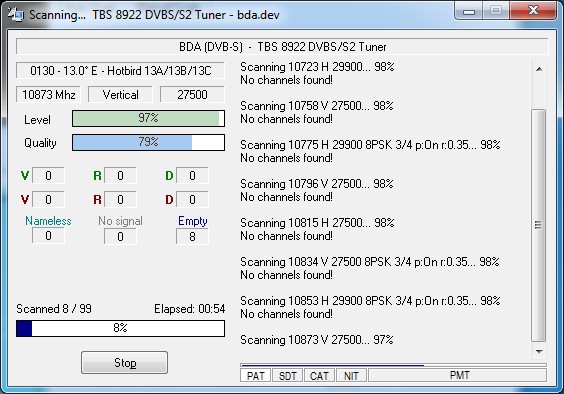
Task: Click the log scrollbar thumb
Action: click(538, 225)
